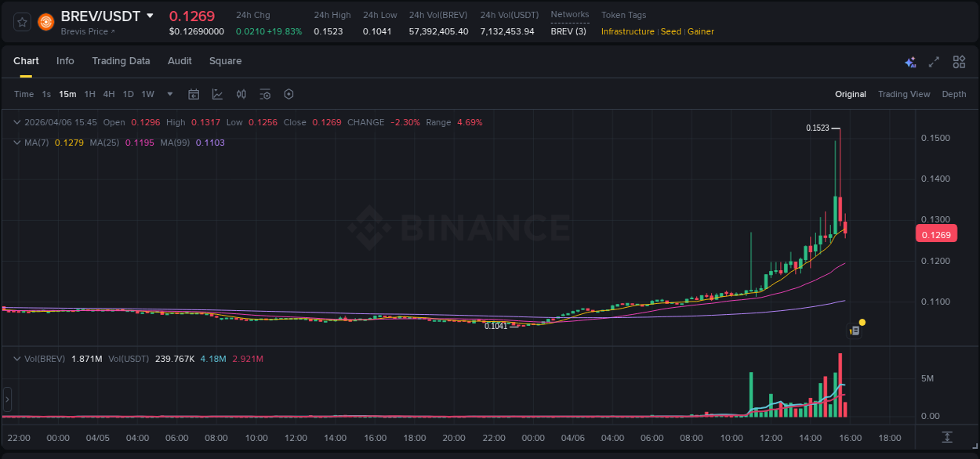Image resolution: width=980 pixels, height=459 pixels.
Task: Click the Seed token tag
Action: 670,31
